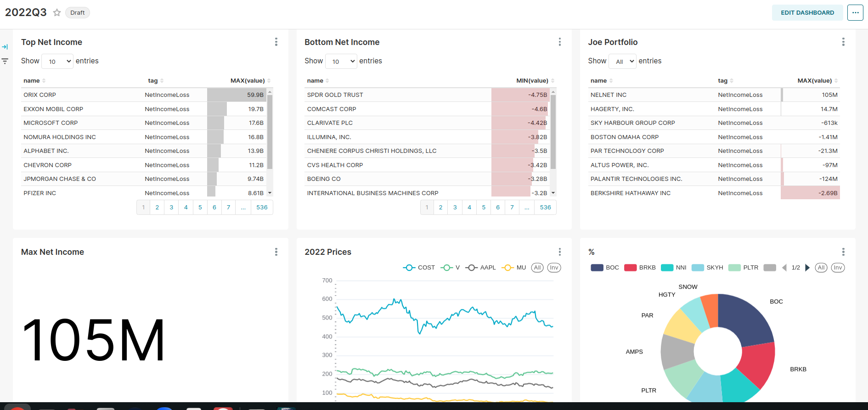Click the gray AMPS pie slice

677,353
